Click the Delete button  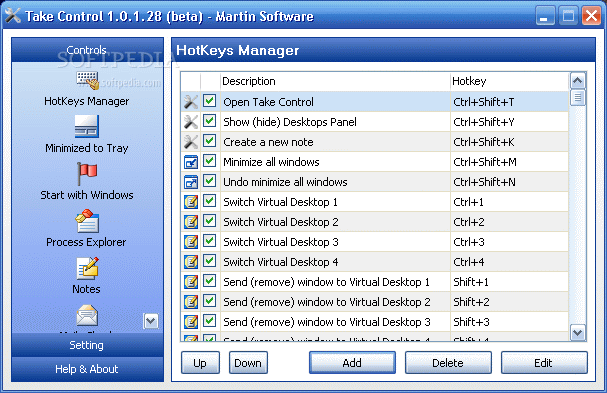coord(448,363)
